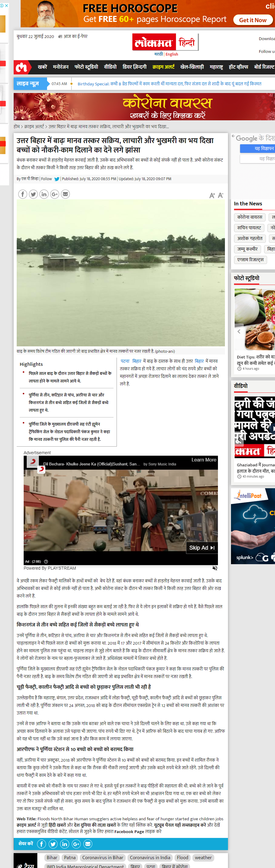275x868 pixels.
Task: Open the खबरें menu
Action: click(x=42, y=67)
